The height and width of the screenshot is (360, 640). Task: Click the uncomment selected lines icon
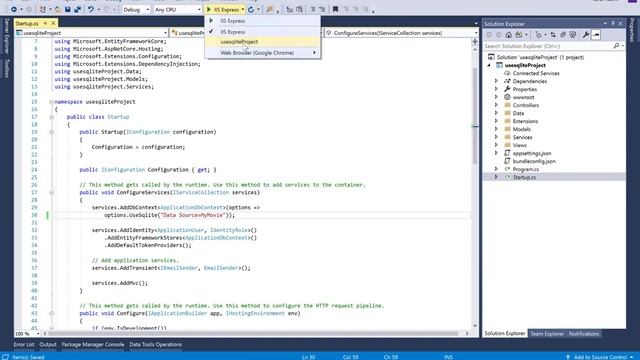tap(322, 9)
